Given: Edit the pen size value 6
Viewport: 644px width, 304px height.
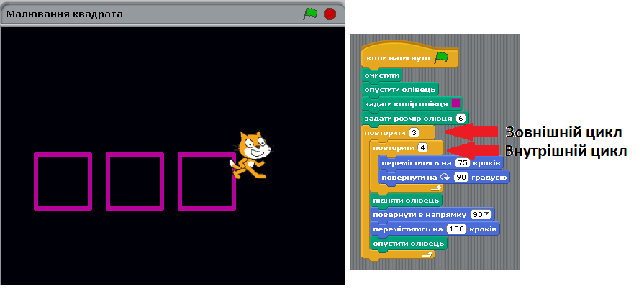Looking at the screenshot, I should (461, 119).
